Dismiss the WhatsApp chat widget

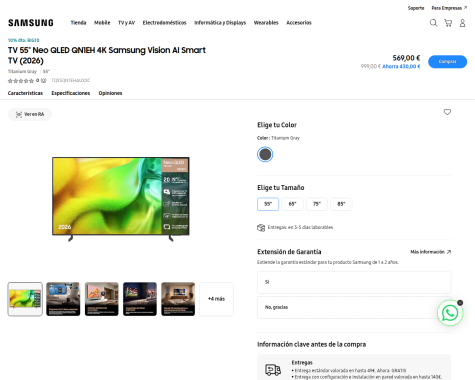(x=460, y=303)
